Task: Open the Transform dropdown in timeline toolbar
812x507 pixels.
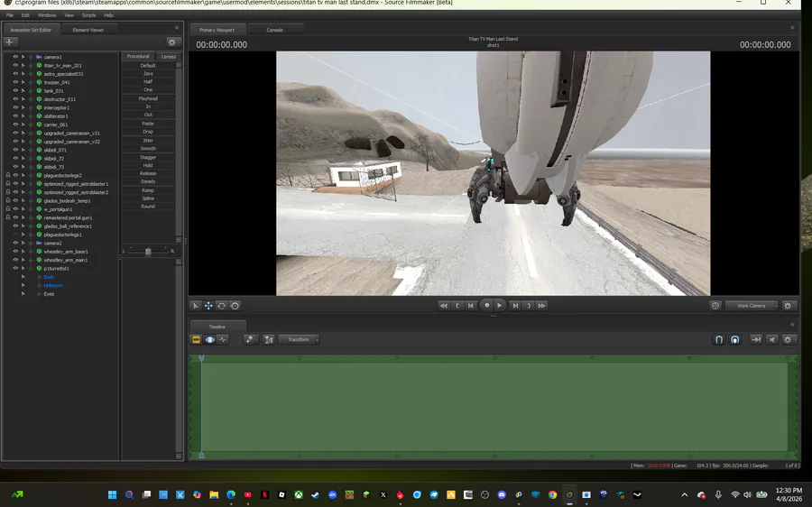Action: click(299, 340)
